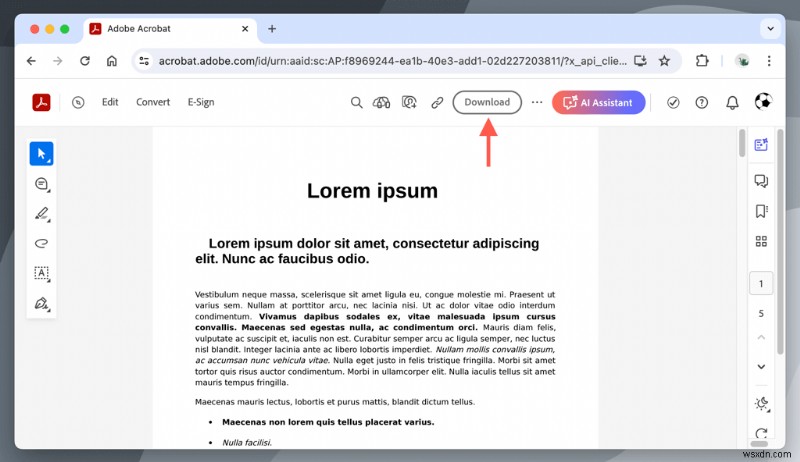
Task: Close the Adobe Acrobat tab
Action: click(245, 29)
